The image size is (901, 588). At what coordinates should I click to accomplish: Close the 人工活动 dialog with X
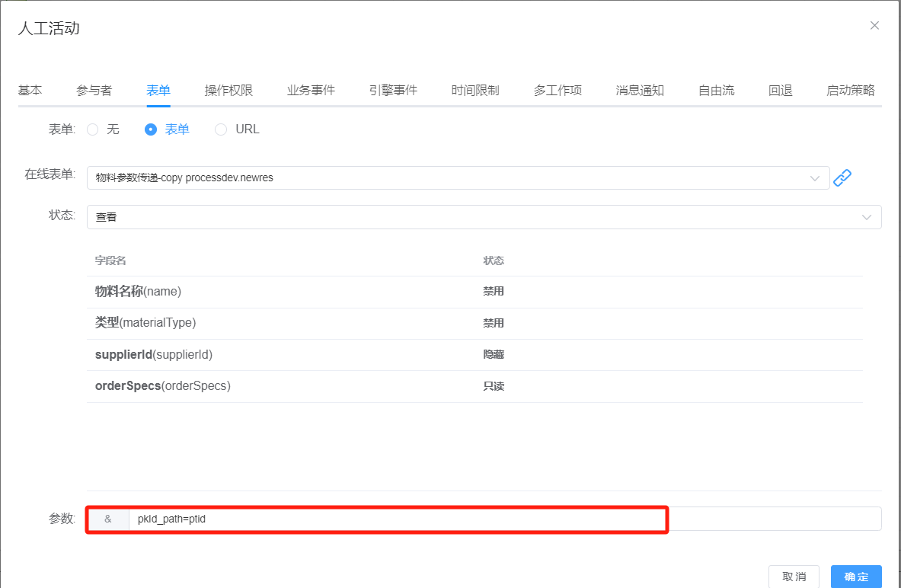[874, 26]
